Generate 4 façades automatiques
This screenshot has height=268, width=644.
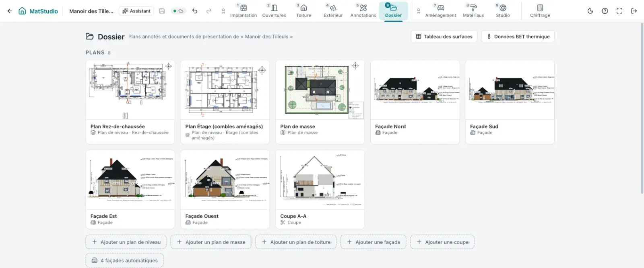point(124,260)
